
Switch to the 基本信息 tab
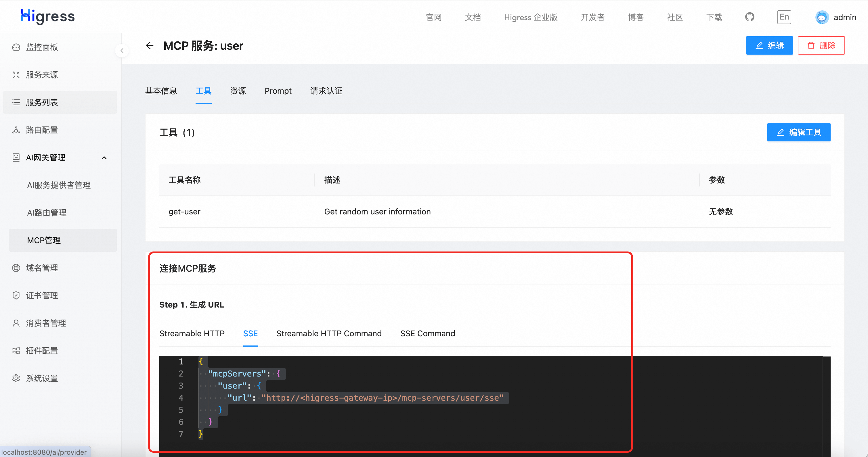click(161, 91)
